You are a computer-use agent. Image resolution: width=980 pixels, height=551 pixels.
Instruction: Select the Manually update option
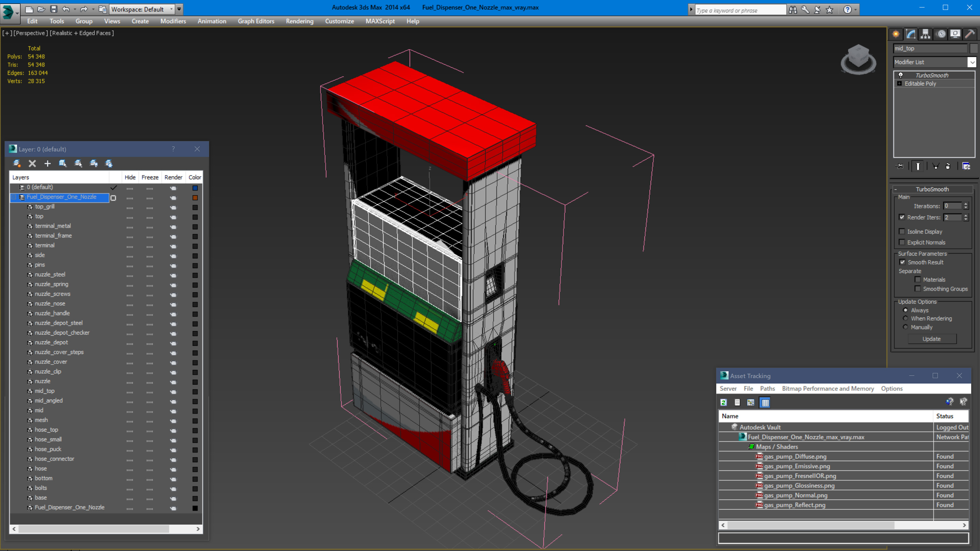(x=905, y=327)
